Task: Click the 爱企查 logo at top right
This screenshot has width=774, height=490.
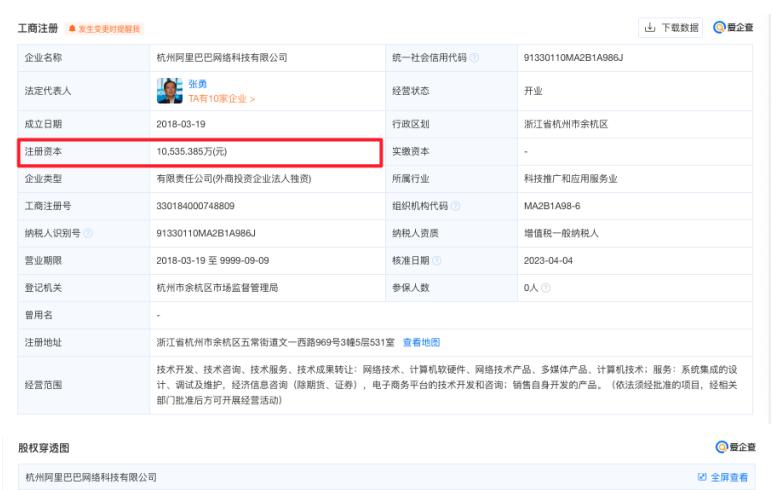Action: 736,26
